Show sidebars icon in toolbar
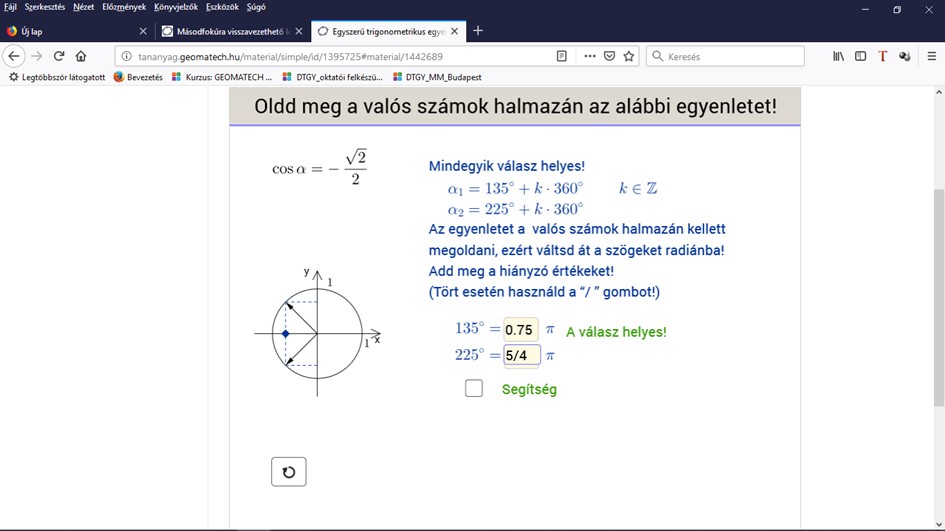Image resolution: width=945 pixels, height=531 pixels. pos(860,56)
